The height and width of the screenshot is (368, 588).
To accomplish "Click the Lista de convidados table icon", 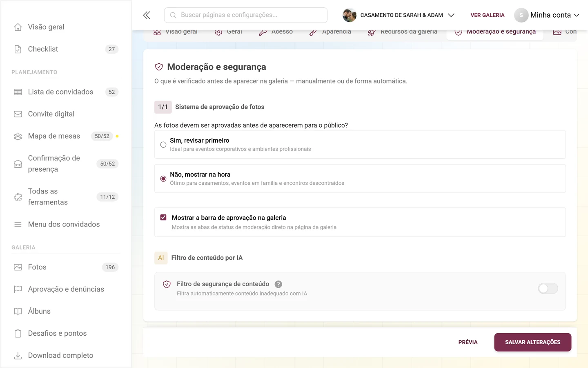I will pos(18,92).
